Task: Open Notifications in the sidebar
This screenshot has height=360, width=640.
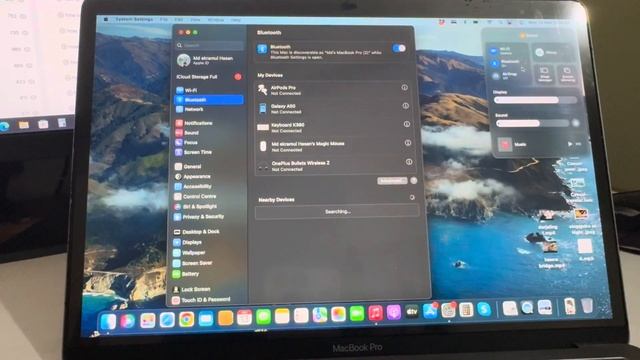Action: tap(209, 123)
